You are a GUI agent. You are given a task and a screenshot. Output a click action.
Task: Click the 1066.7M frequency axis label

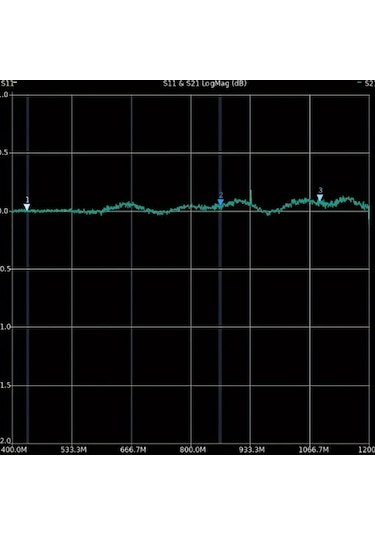coord(314,450)
